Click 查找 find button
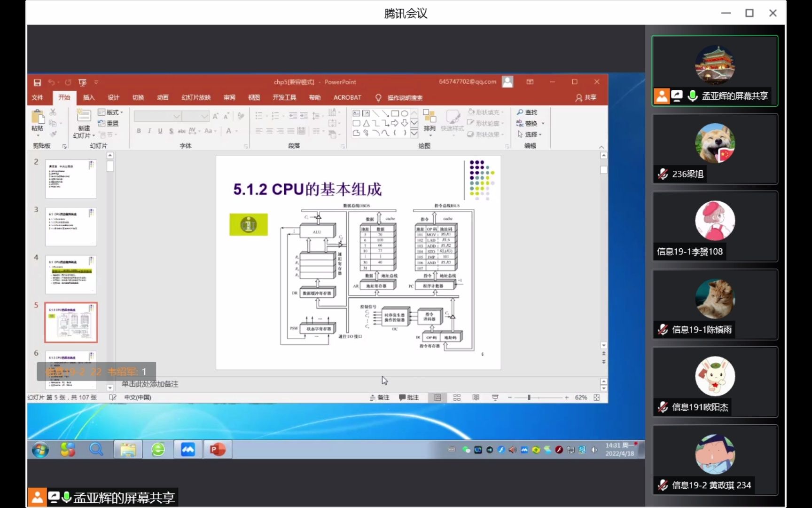The height and width of the screenshot is (508, 812). click(527, 112)
